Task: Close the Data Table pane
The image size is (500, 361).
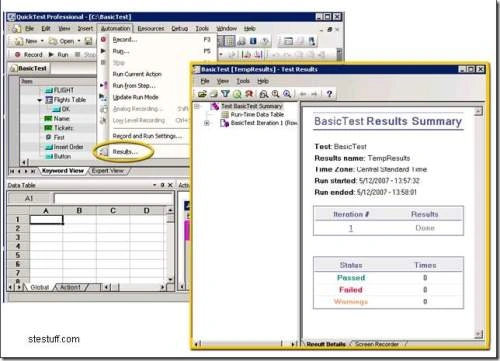Action: coord(170,185)
